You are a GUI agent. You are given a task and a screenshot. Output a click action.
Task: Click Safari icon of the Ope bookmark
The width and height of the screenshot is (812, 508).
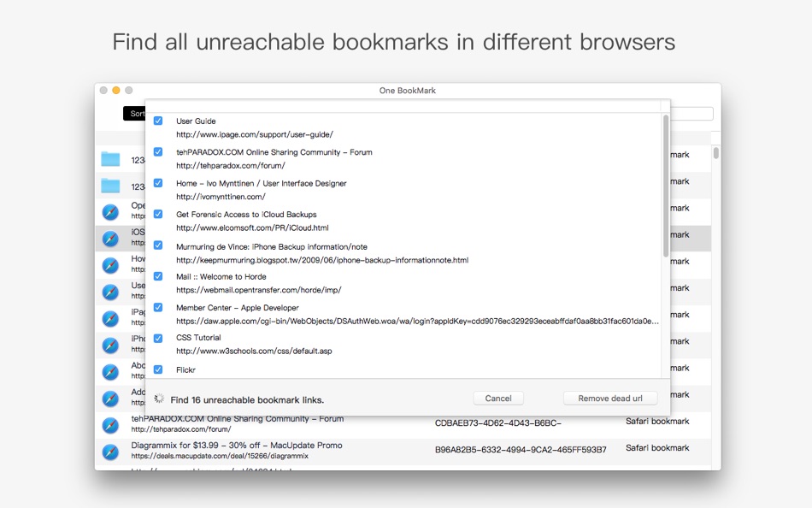pos(110,212)
